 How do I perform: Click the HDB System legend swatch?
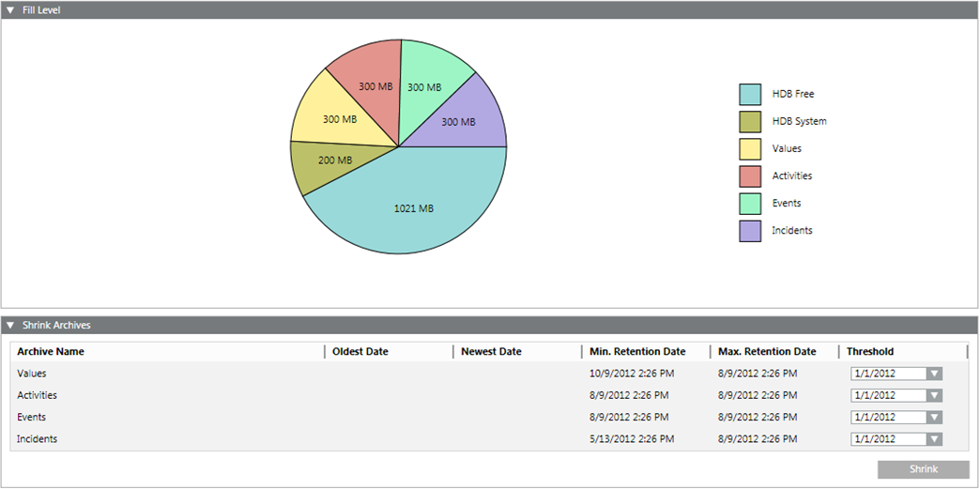(x=750, y=121)
